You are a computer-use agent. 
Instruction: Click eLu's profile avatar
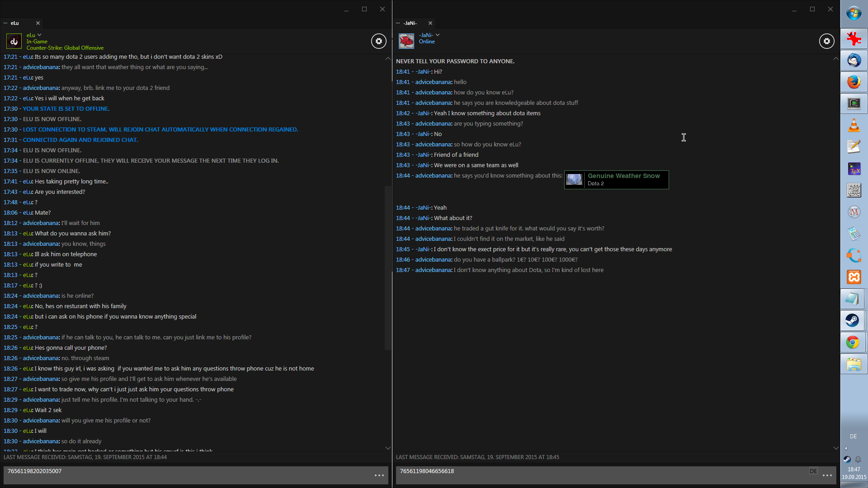pos(14,41)
